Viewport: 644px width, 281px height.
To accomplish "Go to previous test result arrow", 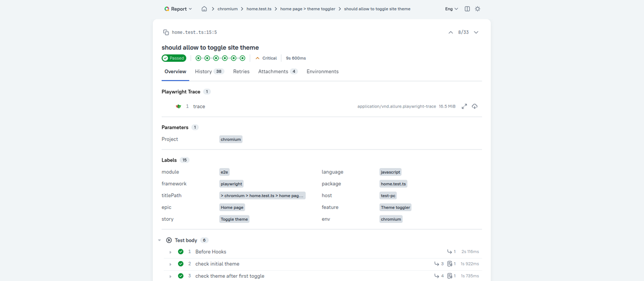I will pos(450,33).
